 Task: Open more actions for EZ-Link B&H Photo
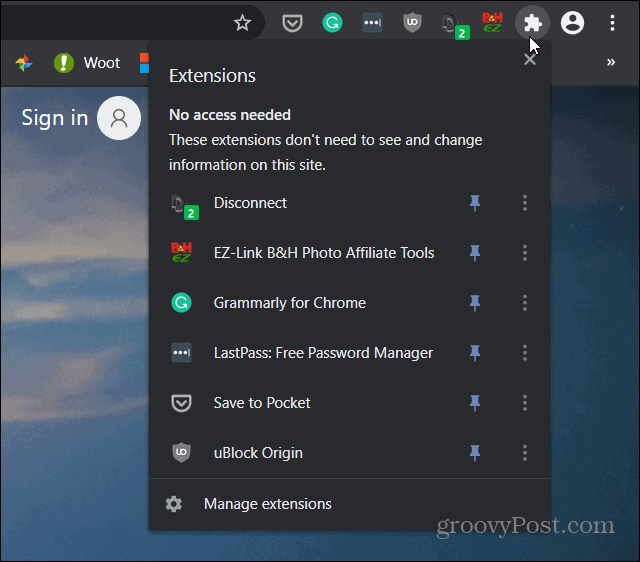pyautogui.click(x=525, y=253)
